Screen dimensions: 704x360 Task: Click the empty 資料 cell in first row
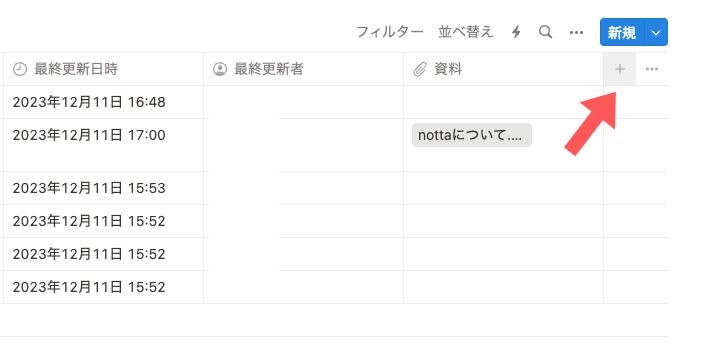tap(503, 102)
